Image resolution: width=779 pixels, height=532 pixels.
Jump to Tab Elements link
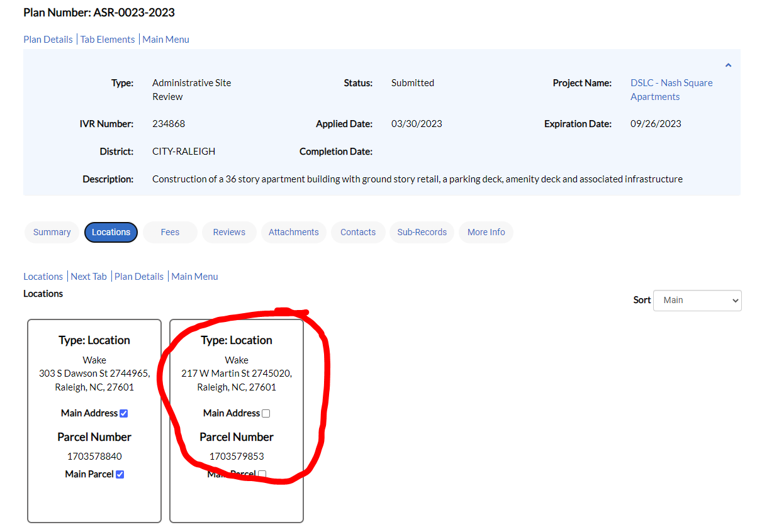[108, 39]
